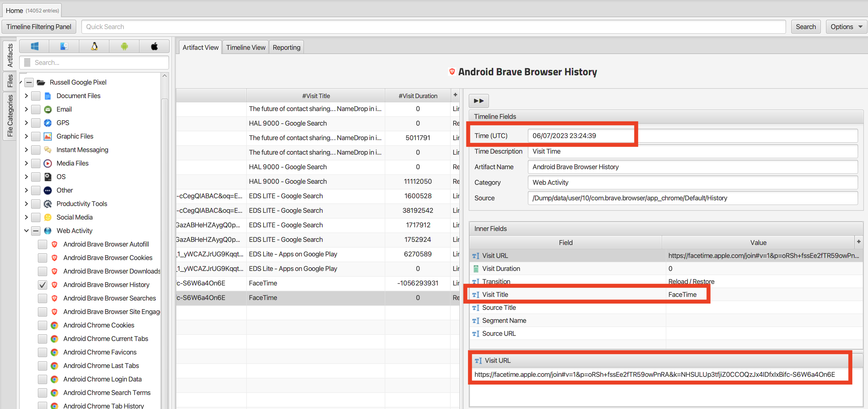This screenshot has width=868, height=409.
Task: Open the Options dropdown
Action: (x=846, y=27)
